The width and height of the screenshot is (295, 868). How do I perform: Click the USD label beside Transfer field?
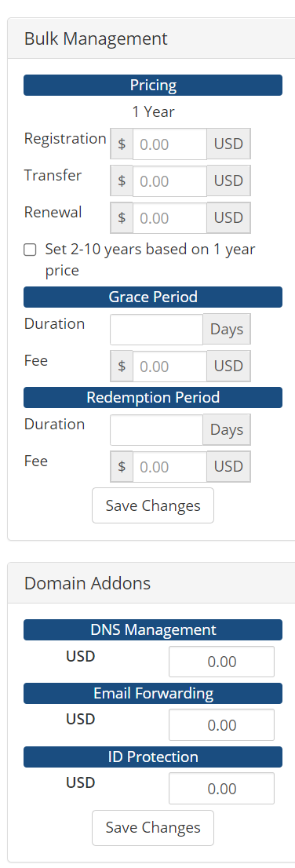(228, 181)
